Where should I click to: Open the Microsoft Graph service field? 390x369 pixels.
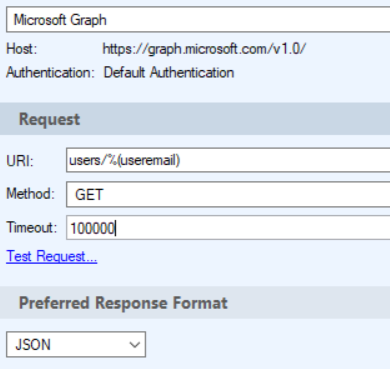point(198,20)
